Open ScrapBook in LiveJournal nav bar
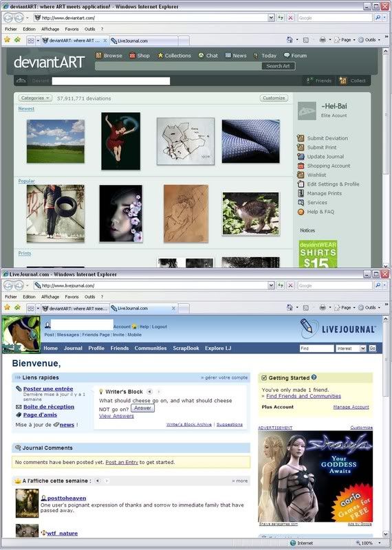Viewport: 392px width, 550px height. 186,348
